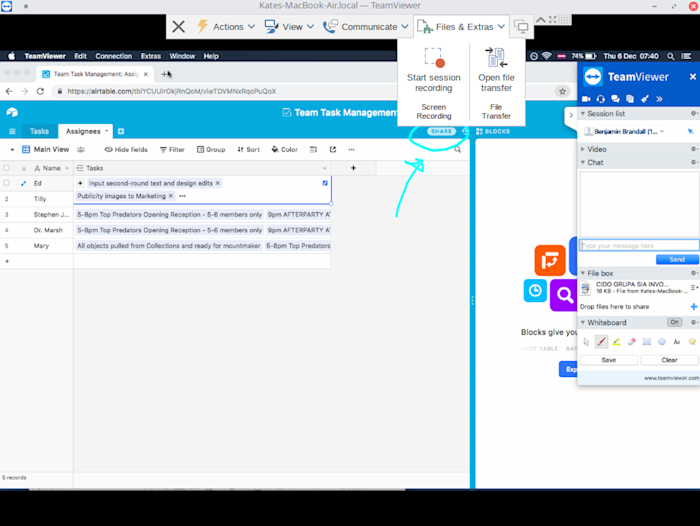This screenshot has height=526, width=700.
Task: Open the Name column dropdown arrow
Action: tap(67, 168)
